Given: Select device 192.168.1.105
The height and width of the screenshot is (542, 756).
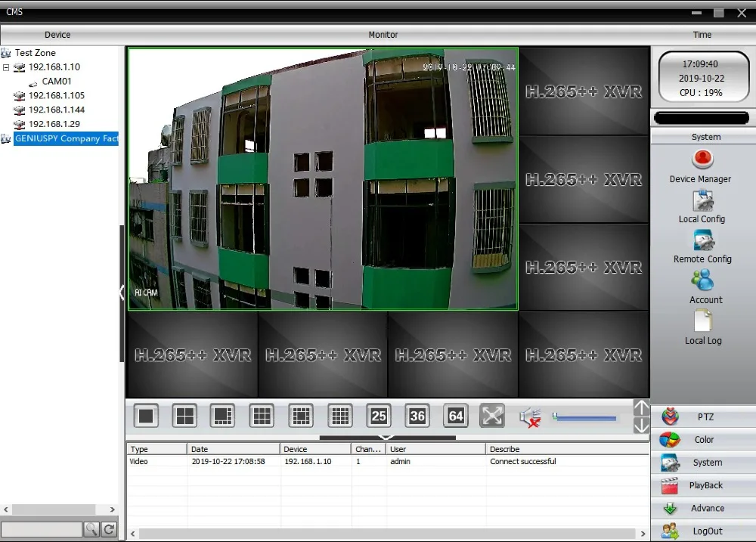Looking at the screenshot, I should 57,95.
